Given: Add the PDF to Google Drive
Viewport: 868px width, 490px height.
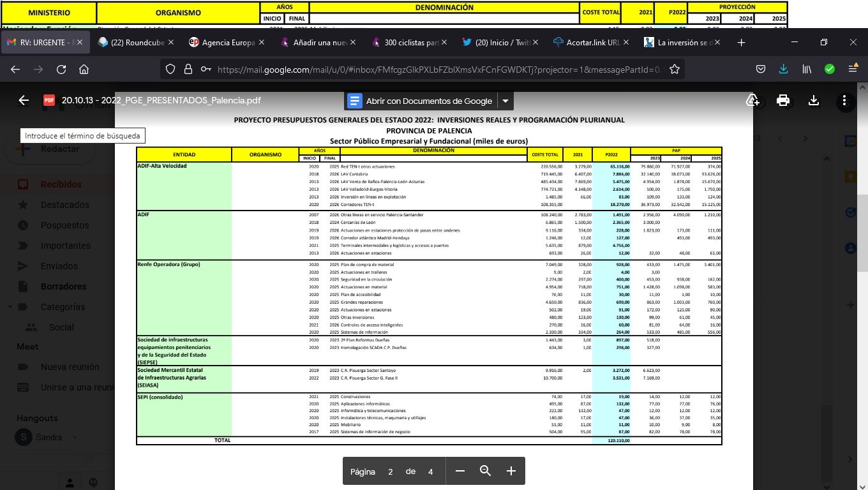Looking at the screenshot, I should tap(752, 100).
